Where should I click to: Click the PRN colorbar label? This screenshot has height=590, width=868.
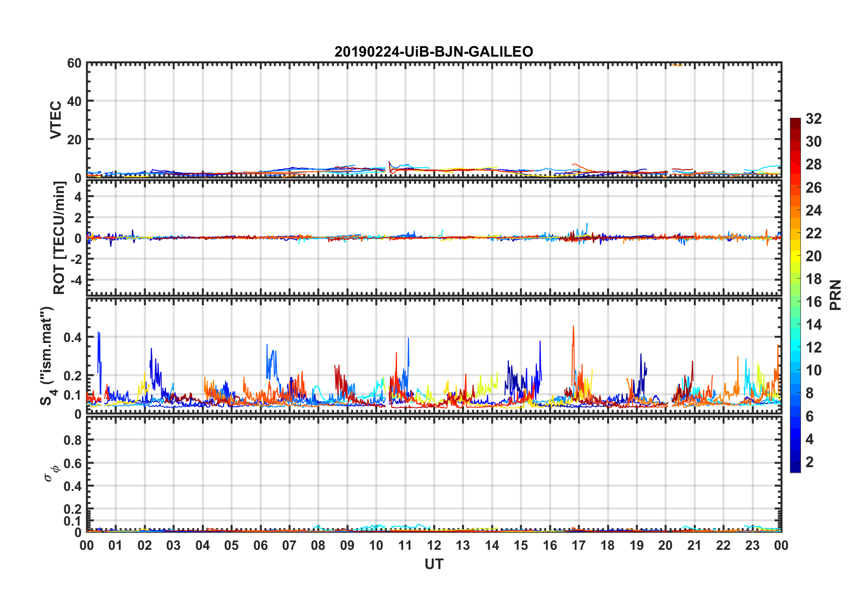(x=836, y=295)
